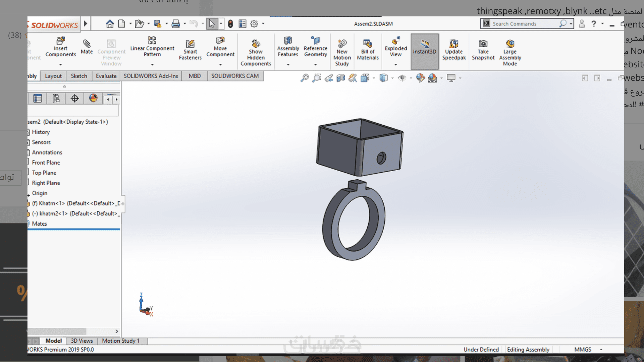Expand Insert Components dropdown arrow
Viewport: 644px width, 362px height.
61,64
